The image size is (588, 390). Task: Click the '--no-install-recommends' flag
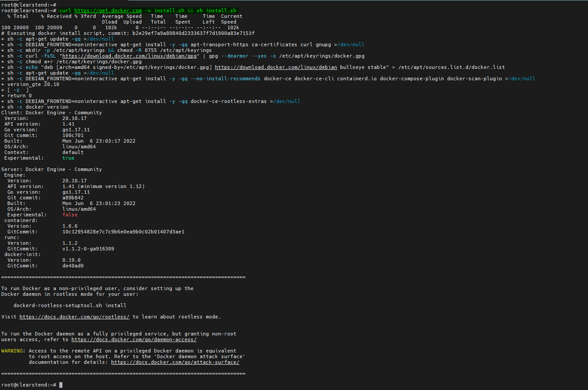[226, 79]
